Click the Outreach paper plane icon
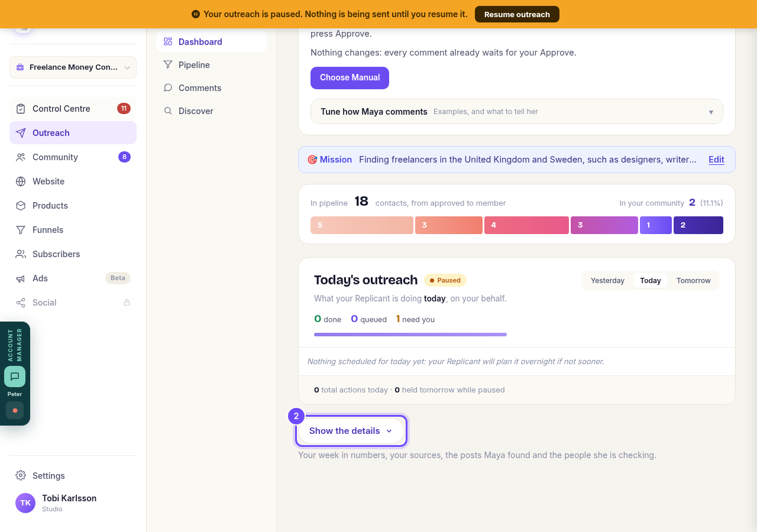Screen dimensions: 757x532 (x=21, y=133)
